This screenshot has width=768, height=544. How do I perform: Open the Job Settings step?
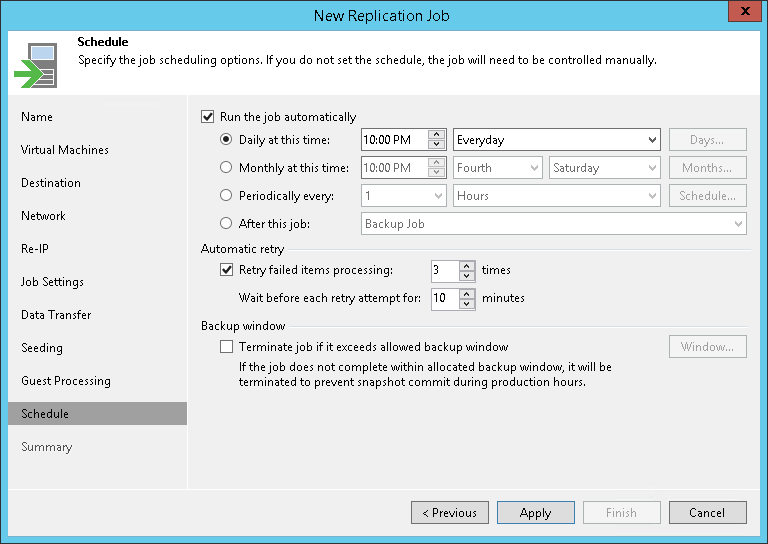(x=52, y=282)
